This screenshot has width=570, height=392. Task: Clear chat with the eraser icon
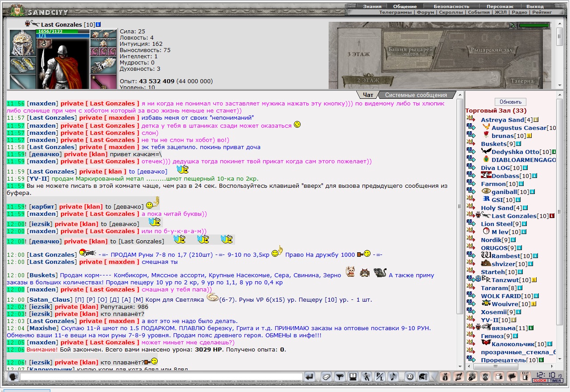click(x=326, y=377)
